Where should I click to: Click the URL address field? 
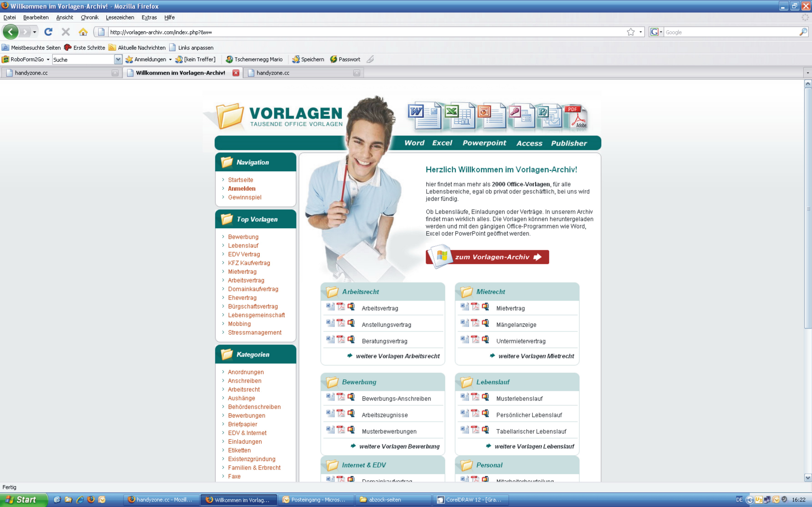click(366, 32)
